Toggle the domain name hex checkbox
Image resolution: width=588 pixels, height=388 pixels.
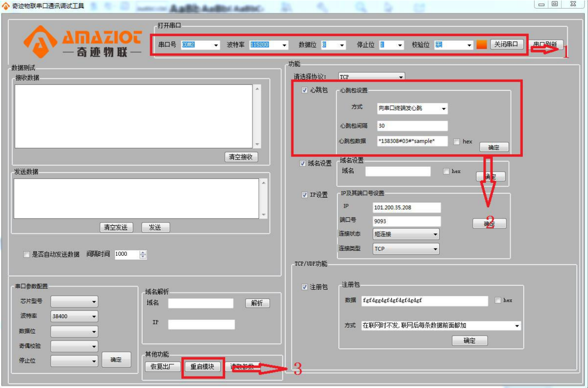tap(446, 171)
